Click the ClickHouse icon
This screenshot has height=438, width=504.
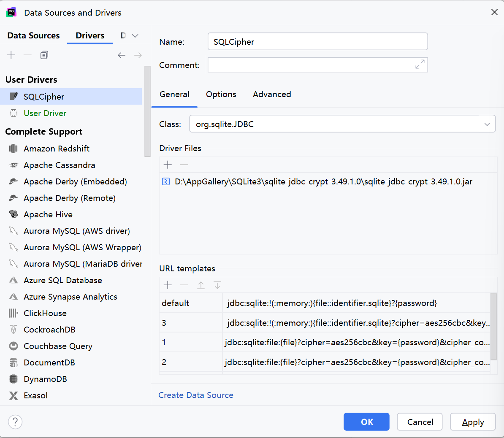pos(14,313)
